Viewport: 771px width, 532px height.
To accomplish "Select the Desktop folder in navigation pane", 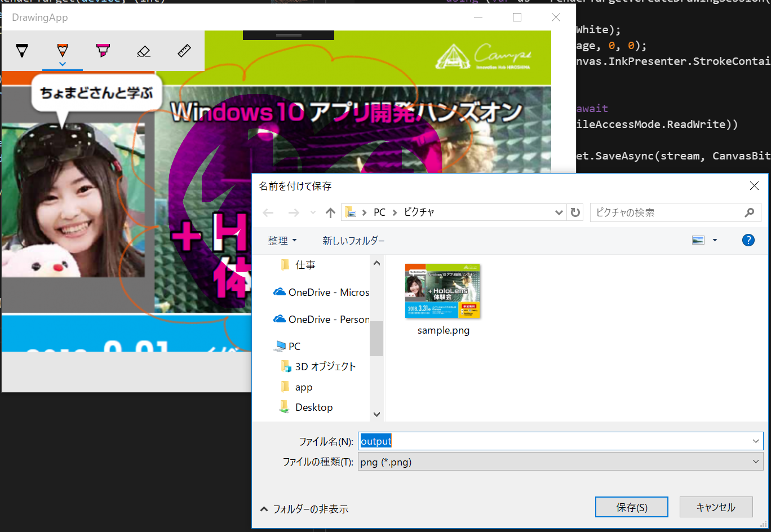I will [x=314, y=407].
